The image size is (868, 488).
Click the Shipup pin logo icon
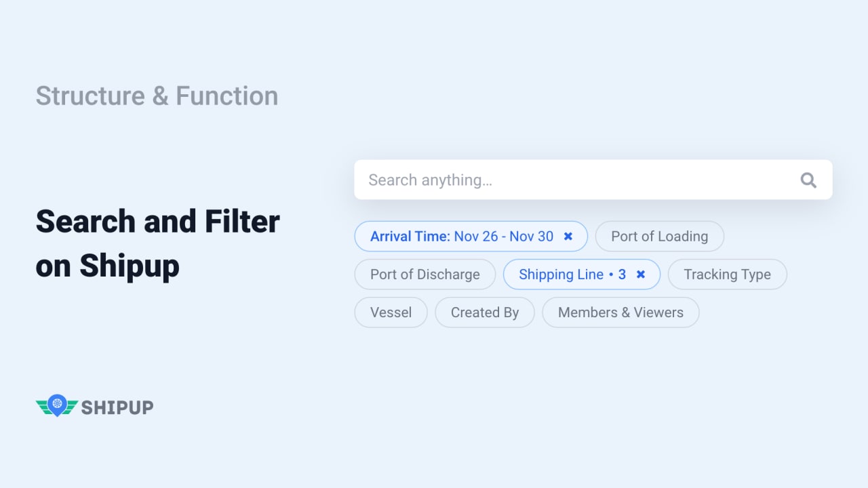57,405
